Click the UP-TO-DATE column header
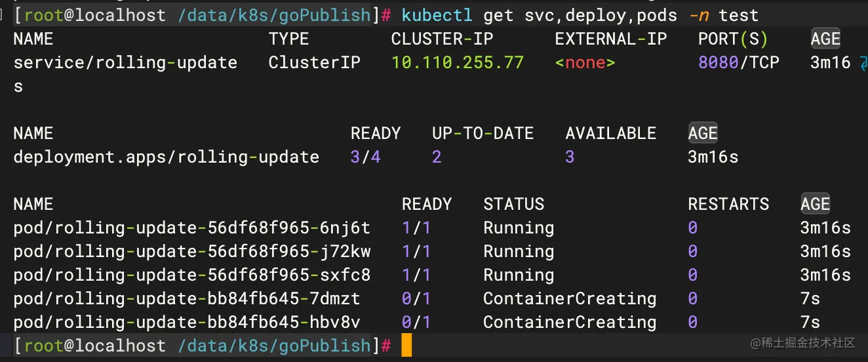868x362 pixels. [x=483, y=133]
